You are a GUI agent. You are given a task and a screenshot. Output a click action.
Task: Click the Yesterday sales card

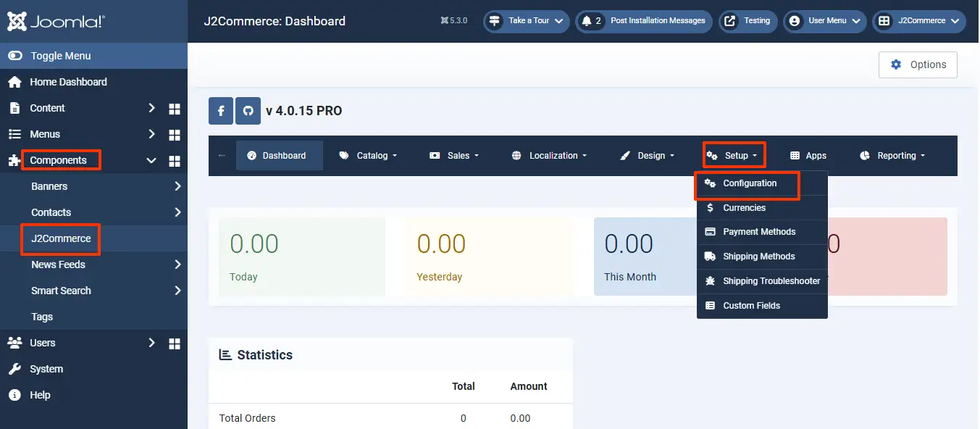(489, 257)
